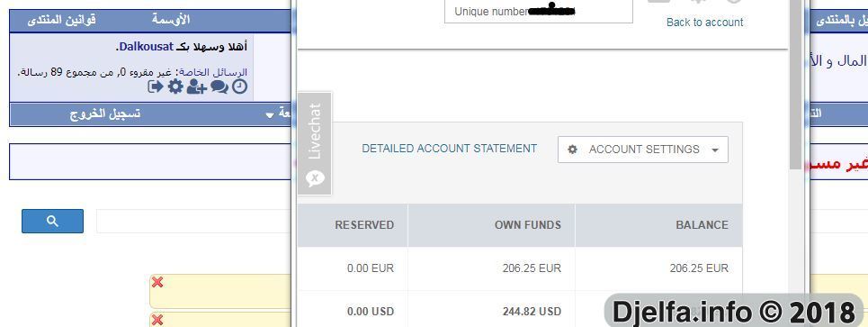This screenshot has height=327, width=868.
Task: Open الأوسمة menu item
Action: (x=171, y=20)
